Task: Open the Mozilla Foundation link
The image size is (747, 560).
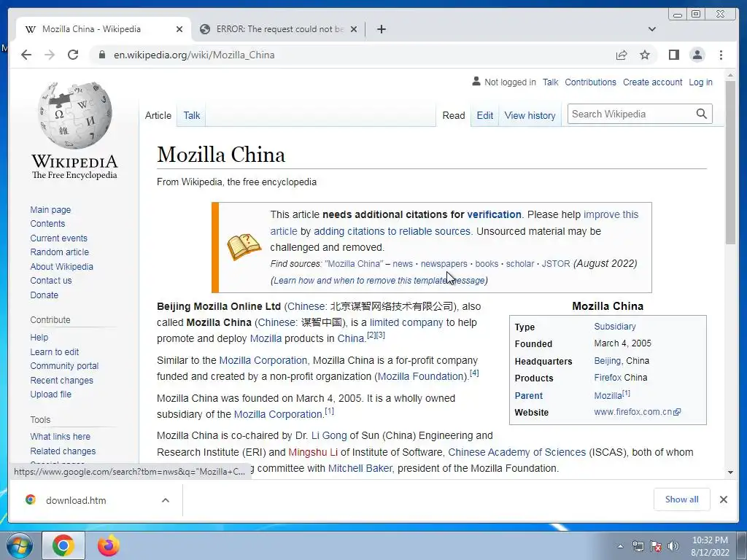Action: tap(421, 376)
